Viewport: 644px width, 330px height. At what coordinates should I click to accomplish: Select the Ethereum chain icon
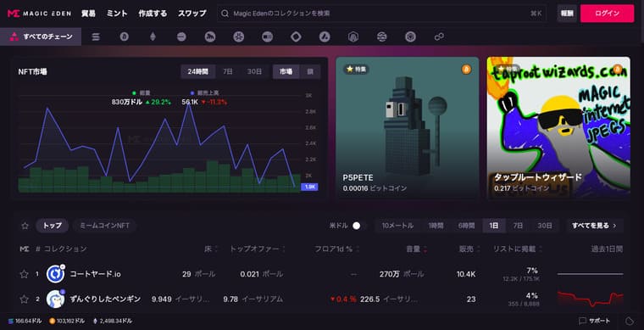point(153,37)
